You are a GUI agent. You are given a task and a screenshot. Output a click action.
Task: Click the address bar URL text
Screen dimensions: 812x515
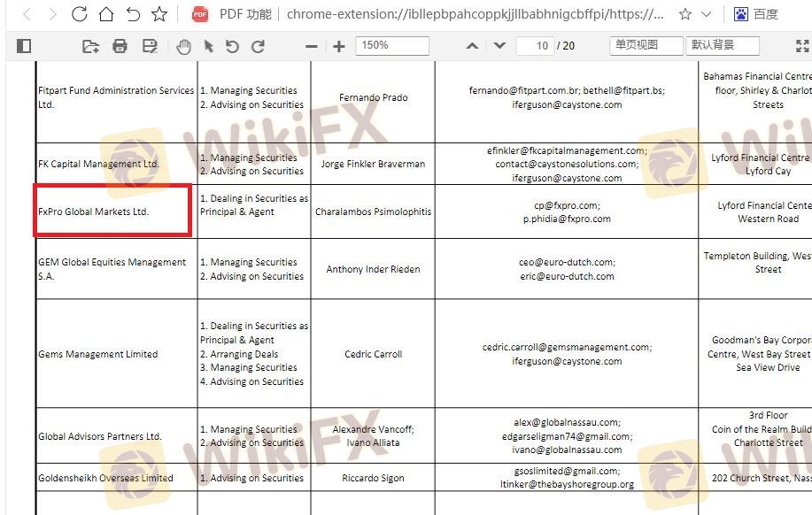(x=475, y=14)
